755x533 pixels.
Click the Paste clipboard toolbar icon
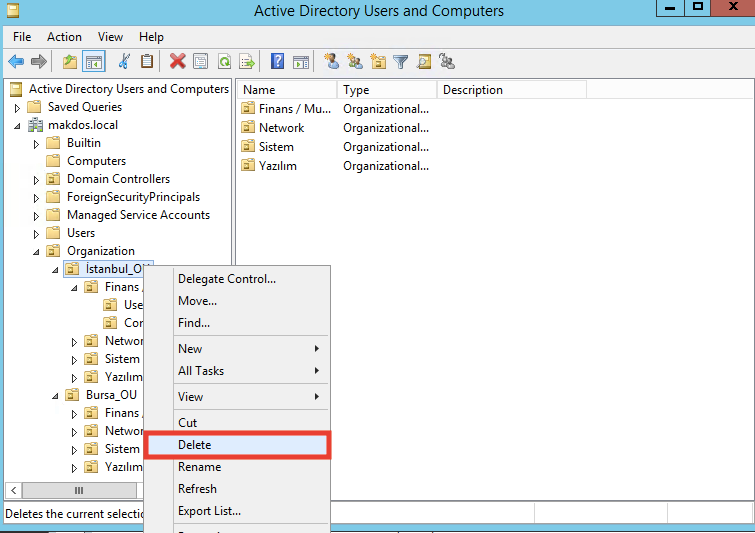click(147, 62)
